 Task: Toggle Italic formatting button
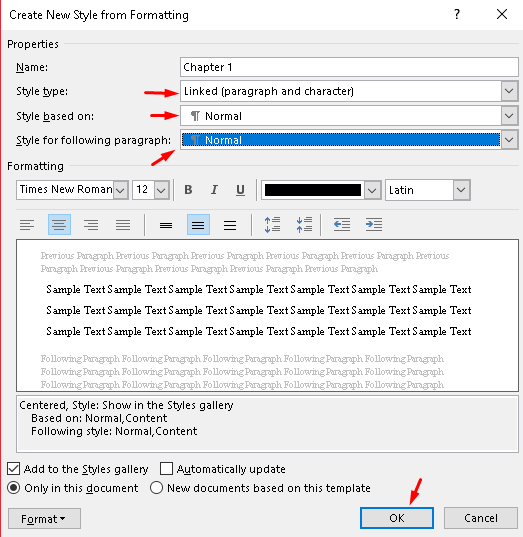(214, 190)
